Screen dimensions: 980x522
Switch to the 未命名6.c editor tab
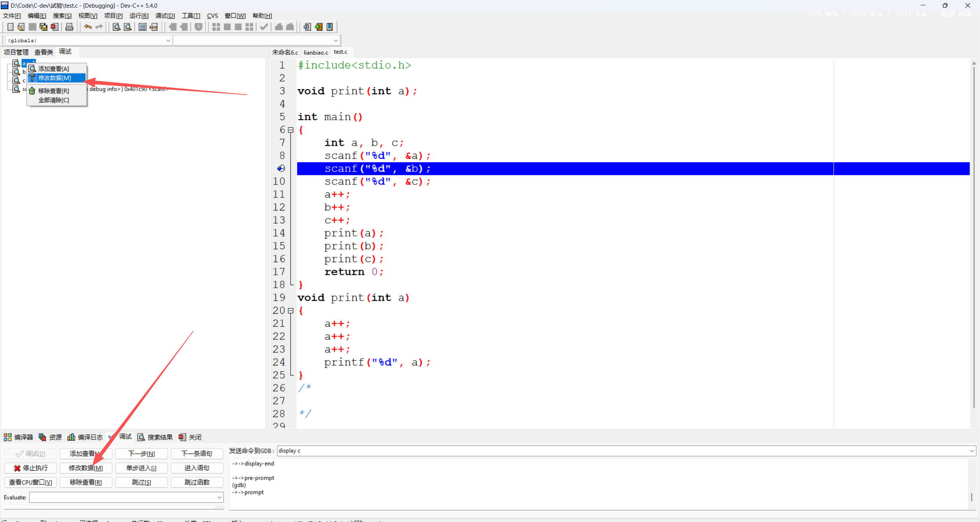click(x=285, y=52)
